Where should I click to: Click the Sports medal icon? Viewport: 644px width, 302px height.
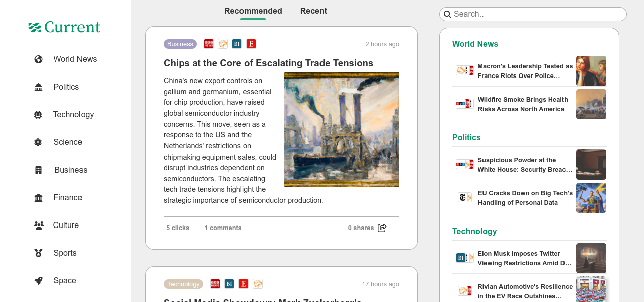click(38, 253)
